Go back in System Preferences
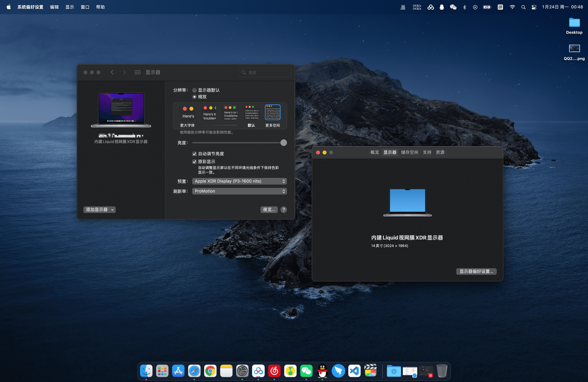This screenshot has width=588, height=382. pos(112,72)
